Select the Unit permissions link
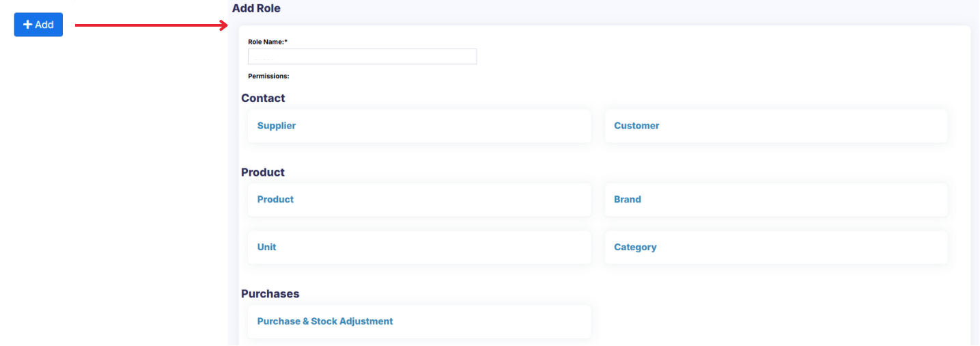The width and height of the screenshot is (980, 346). [x=267, y=248]
